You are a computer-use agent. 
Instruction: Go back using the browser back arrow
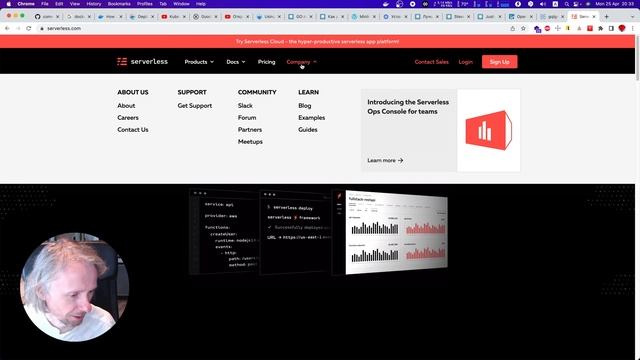7,29
